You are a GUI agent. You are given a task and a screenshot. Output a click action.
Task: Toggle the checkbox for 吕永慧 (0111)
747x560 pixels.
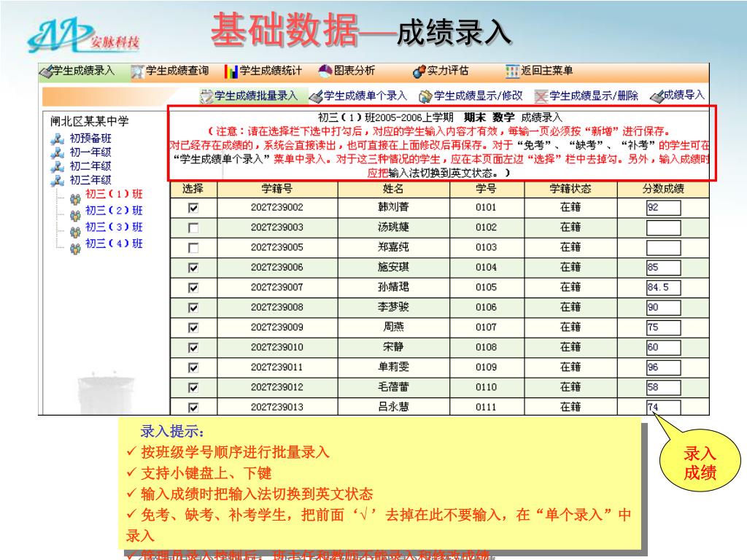pyautogui.click(x=193, y=408)
